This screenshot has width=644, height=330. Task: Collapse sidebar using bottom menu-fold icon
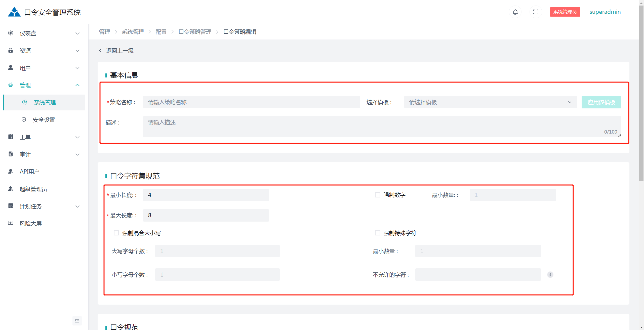(77, 321)
